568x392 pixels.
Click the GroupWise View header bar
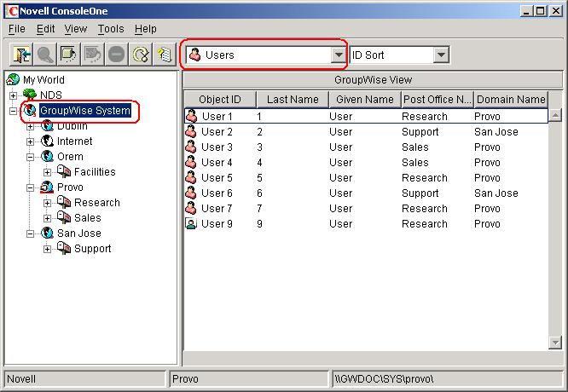click(373, 79)
